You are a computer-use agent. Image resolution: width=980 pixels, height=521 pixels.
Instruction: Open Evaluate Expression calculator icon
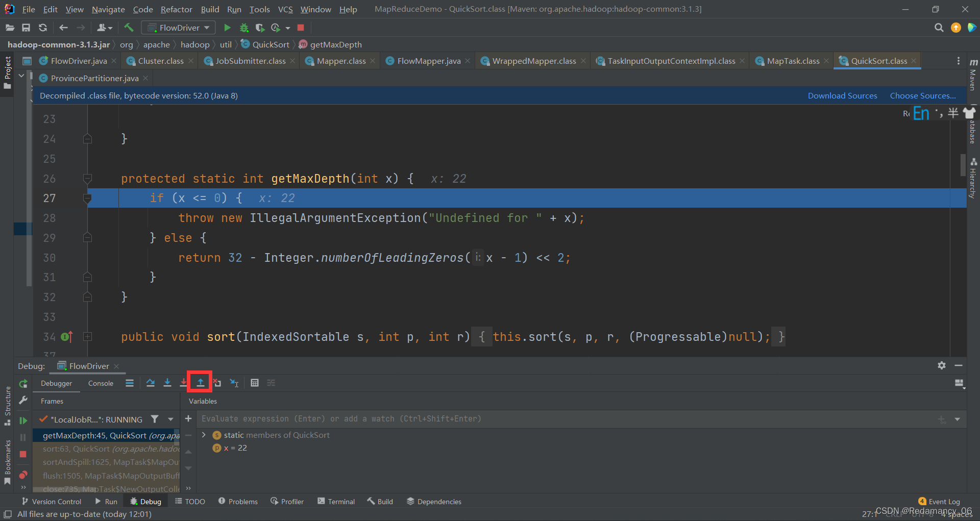(255, 383)
